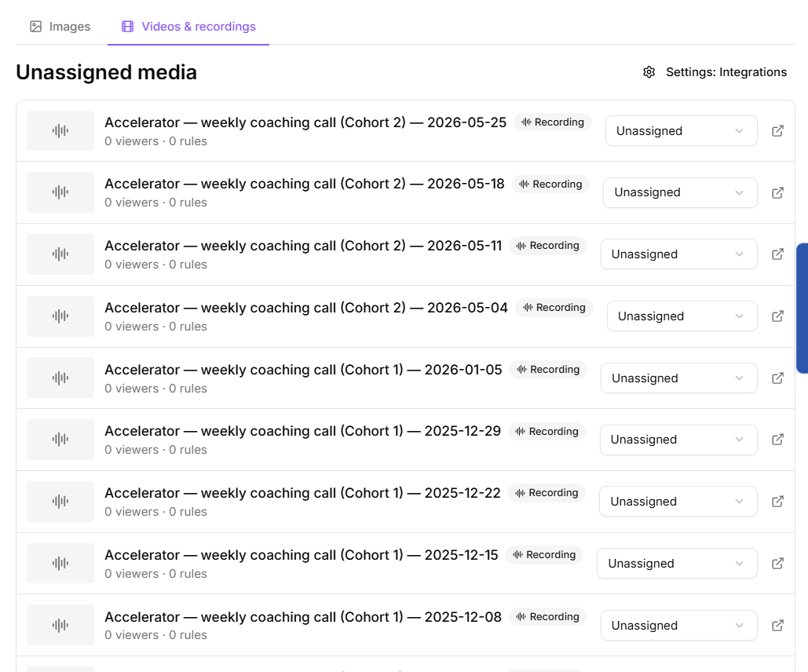Click '0 viewers · 0 rules' under 2026-05-25 call
This screenshot has width=808, height=672.
click(155, 141)
